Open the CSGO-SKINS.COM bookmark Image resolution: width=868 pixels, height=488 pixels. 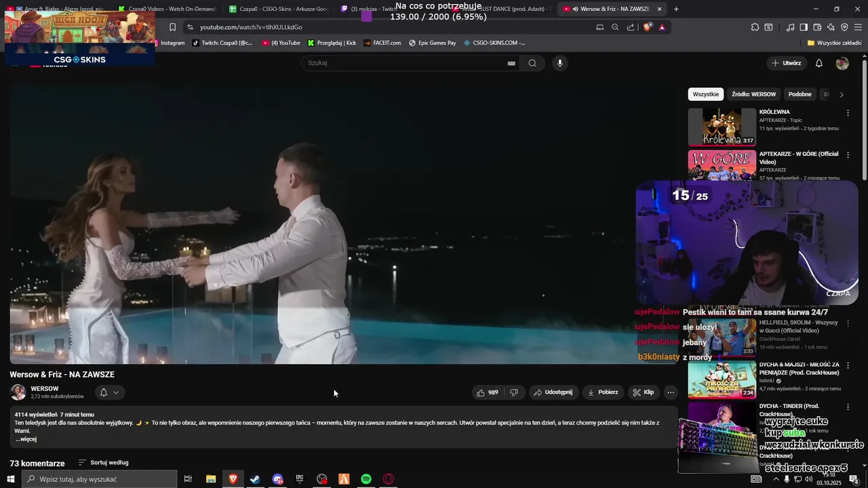(494, 43)
